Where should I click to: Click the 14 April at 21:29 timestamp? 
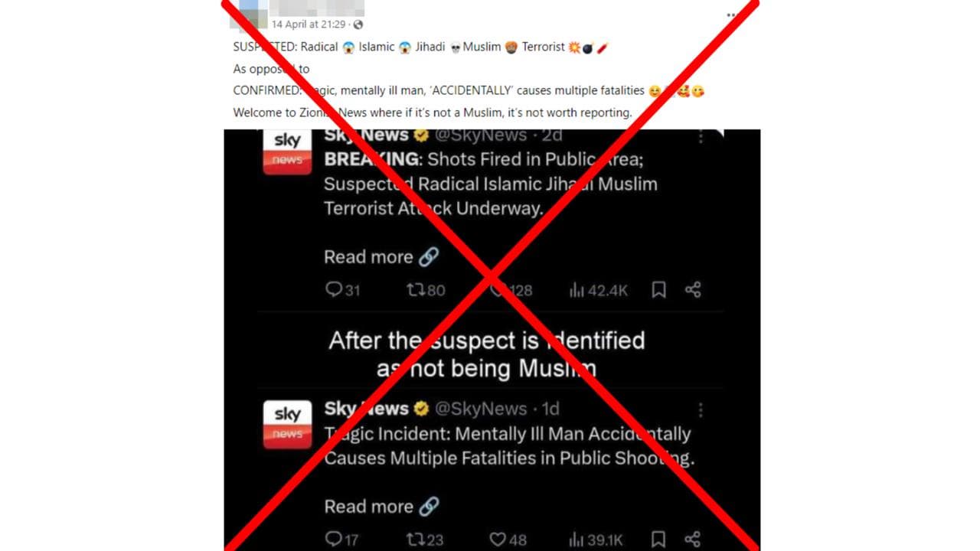point(309,24)
